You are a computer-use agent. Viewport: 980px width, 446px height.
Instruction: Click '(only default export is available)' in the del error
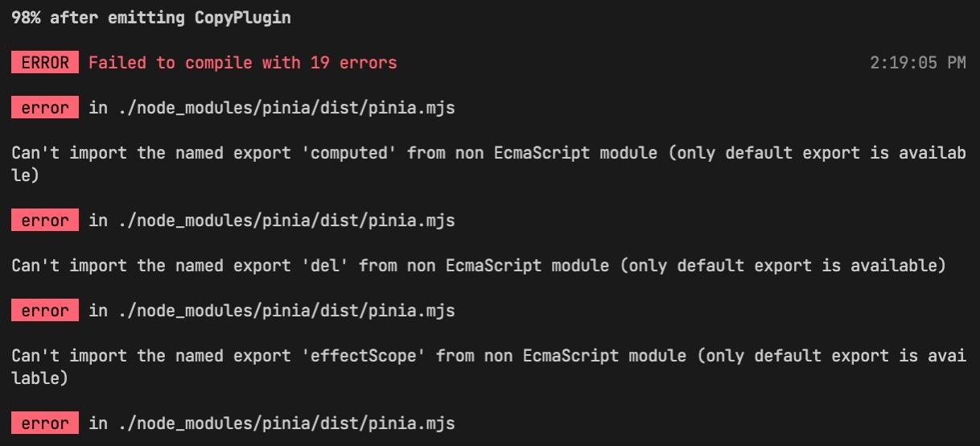pos(783,266)
